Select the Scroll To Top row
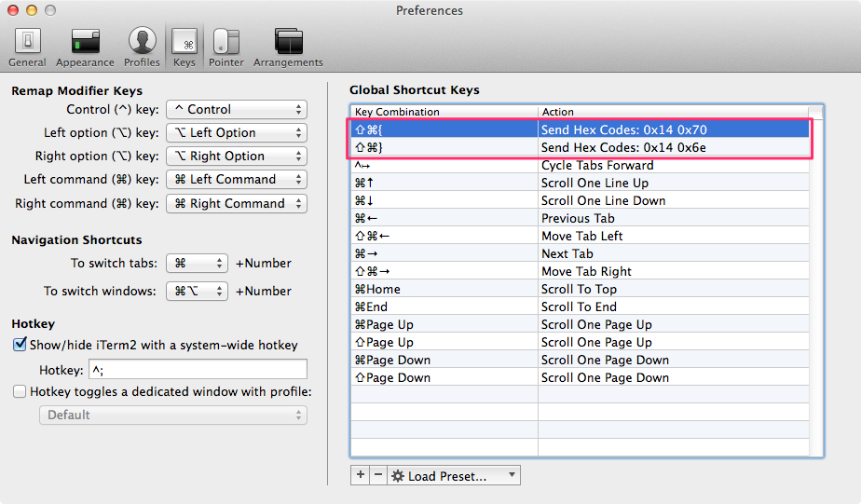861x504 pixels. pyautogui.click(x=580, y=289)
